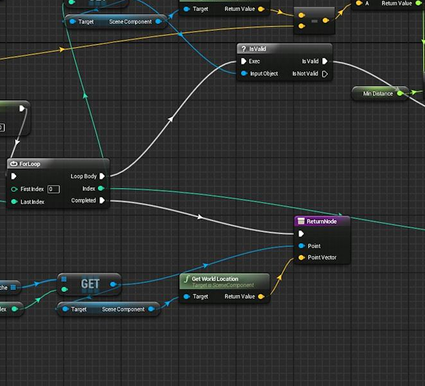Select the ForLoop execution input pin
Screen dimensions: 425x386
[x=14, y=176]
